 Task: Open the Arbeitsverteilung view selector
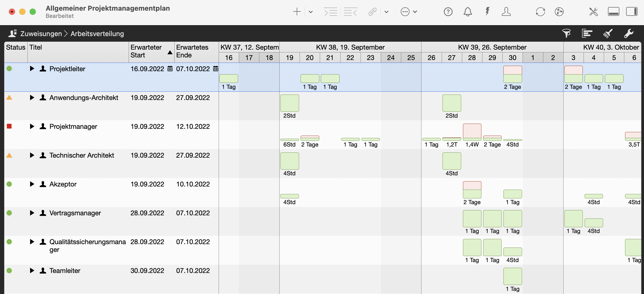[x=97, y=34]
